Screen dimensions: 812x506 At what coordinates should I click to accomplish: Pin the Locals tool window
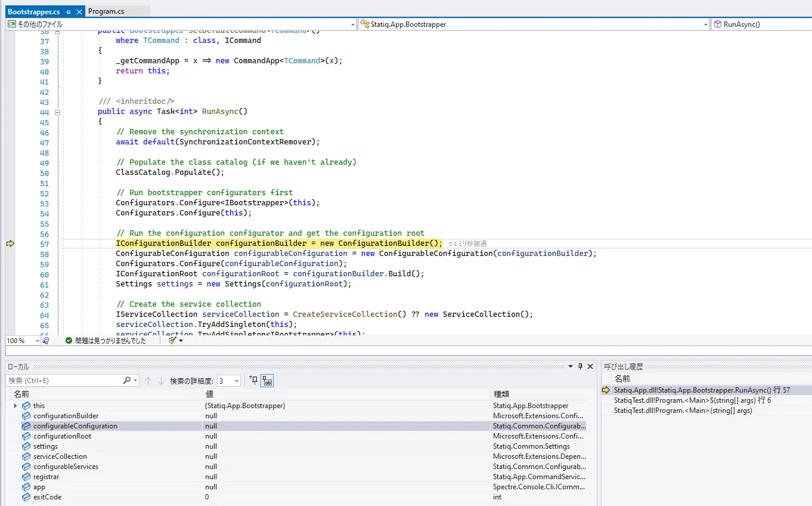coord(580,366)
